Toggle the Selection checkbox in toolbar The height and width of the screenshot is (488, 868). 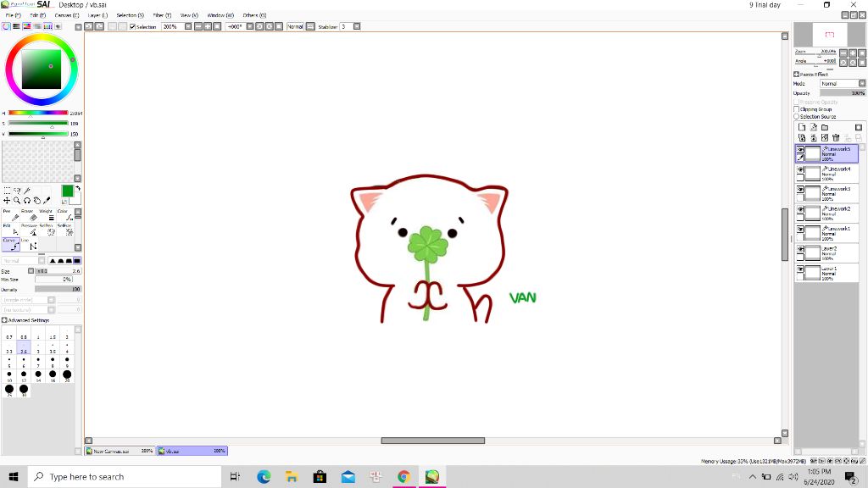pos(132,26)
